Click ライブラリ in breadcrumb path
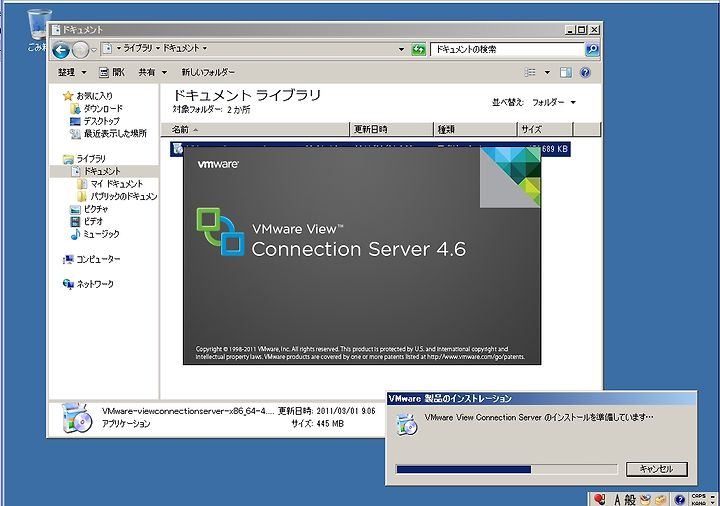The image size is (720, 506). 138,48
